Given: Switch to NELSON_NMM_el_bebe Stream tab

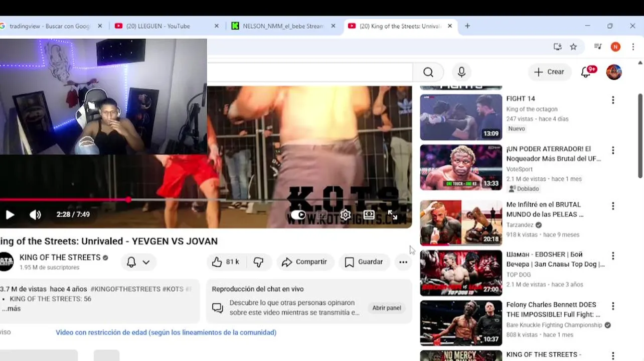Looking at the screenshot, I should pyautogui.click(x=283, y=26).
